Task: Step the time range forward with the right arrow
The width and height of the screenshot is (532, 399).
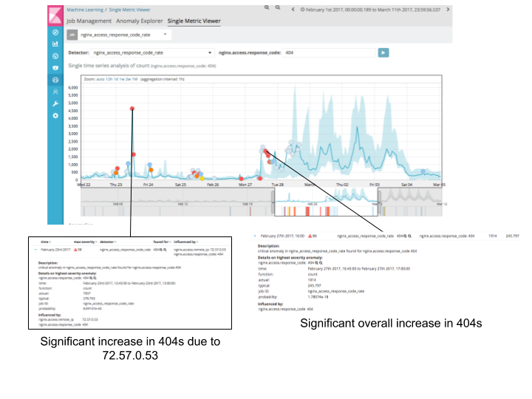Action: pyautogui.click(x=448, y=10)
